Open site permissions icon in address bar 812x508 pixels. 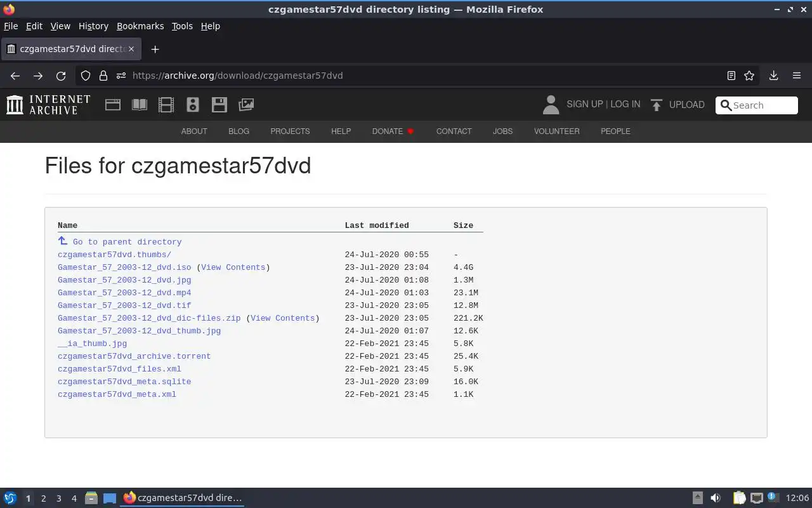pyautogui.click(x=121, y=76)
